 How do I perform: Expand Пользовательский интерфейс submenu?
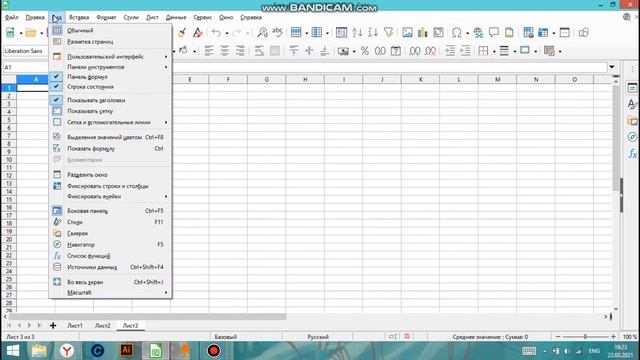[x=110, y=57]
